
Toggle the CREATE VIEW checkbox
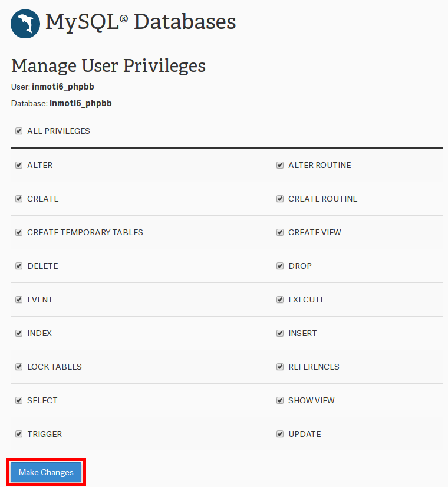[280, 232]
